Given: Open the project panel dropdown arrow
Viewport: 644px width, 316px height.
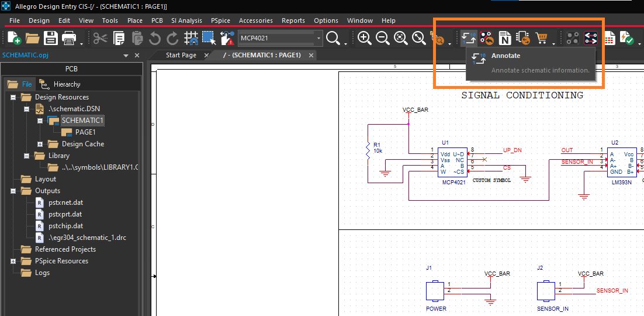Looking at the screenshot, I should coord(125,56).
